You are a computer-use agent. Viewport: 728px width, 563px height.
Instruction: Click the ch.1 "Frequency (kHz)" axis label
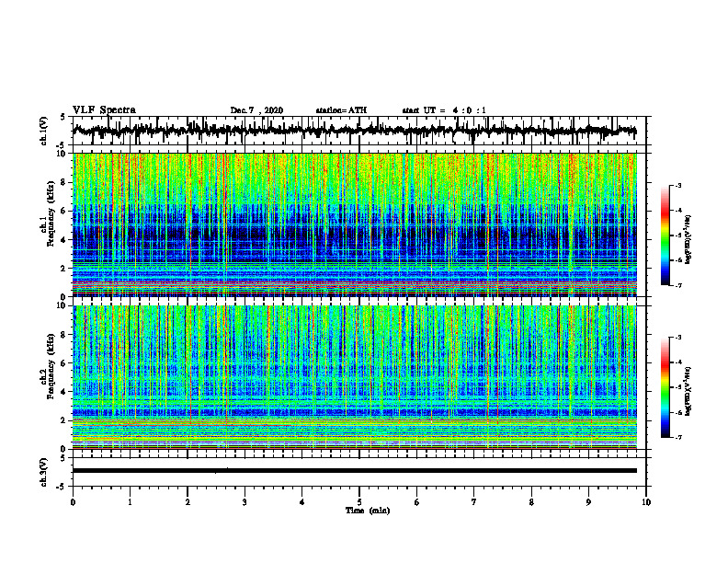point(51,213)
